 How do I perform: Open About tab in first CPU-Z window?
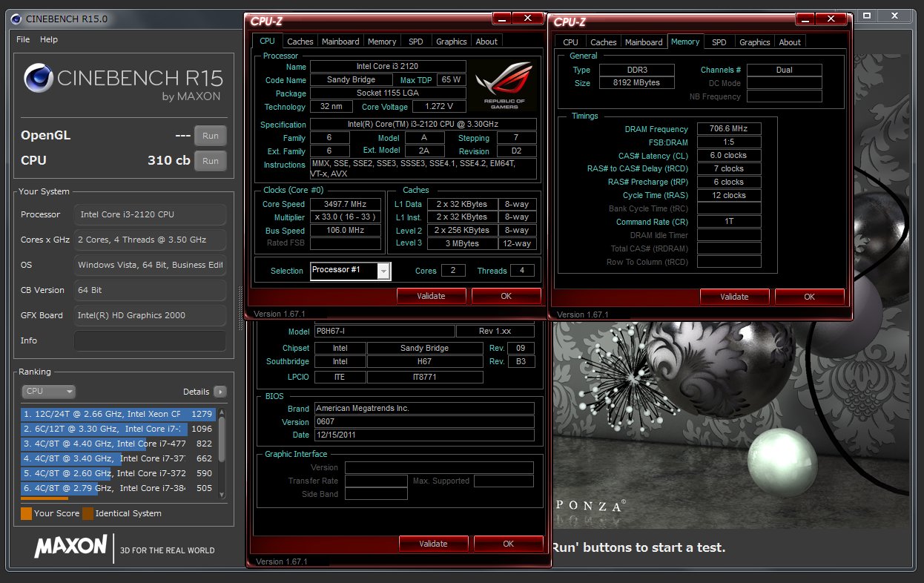point(486,42)
